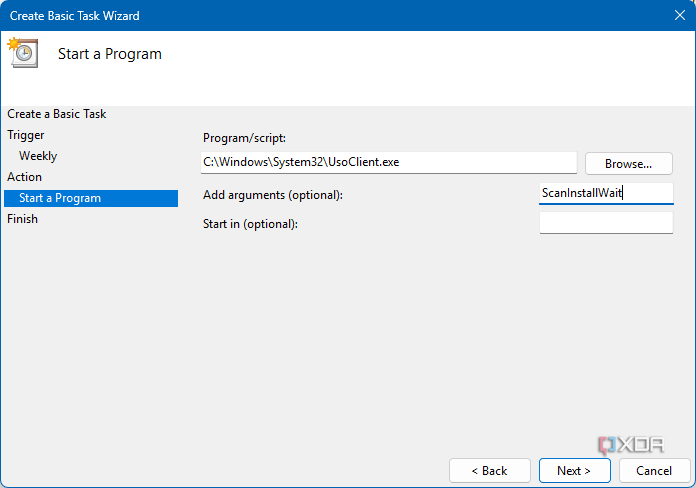Image resolution: width=696 pixels, height=488 pixels.
Task: Click the 'Add arguments (optional):' label
Action: click(x=273, y=195)
